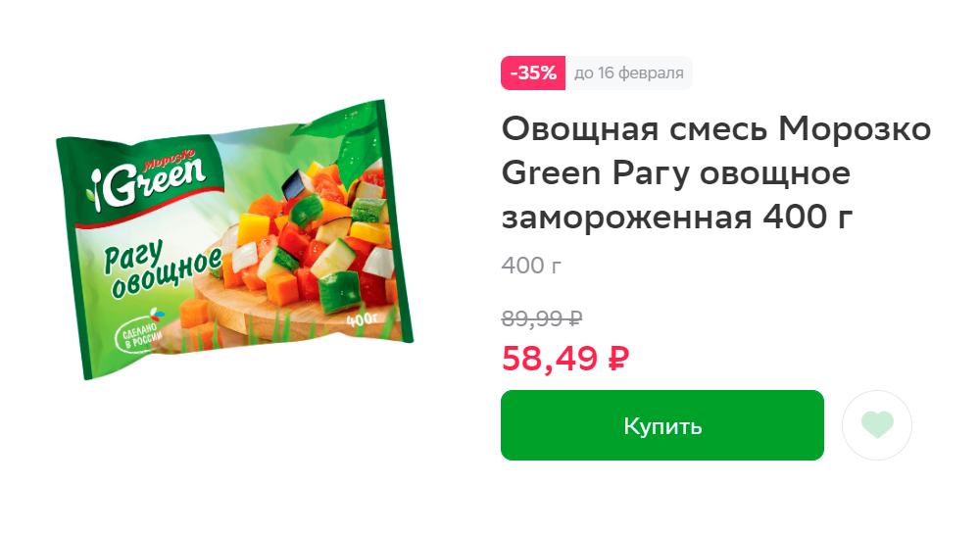Click the red 58,49 ₽ sale price
The height and width of the screenshot is (535, 980).
(565, 359)
